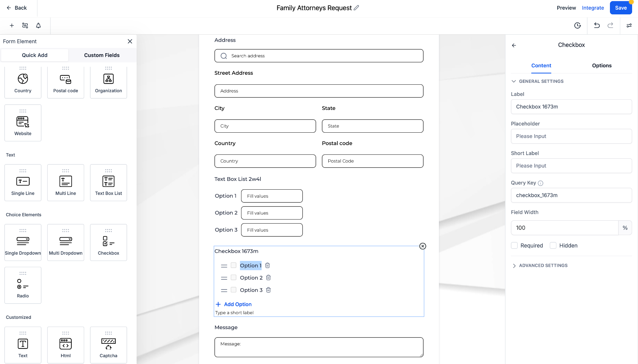Screen dimensions: 638x364
Task: Open the notification bell icon
Action: coord(38,26)
